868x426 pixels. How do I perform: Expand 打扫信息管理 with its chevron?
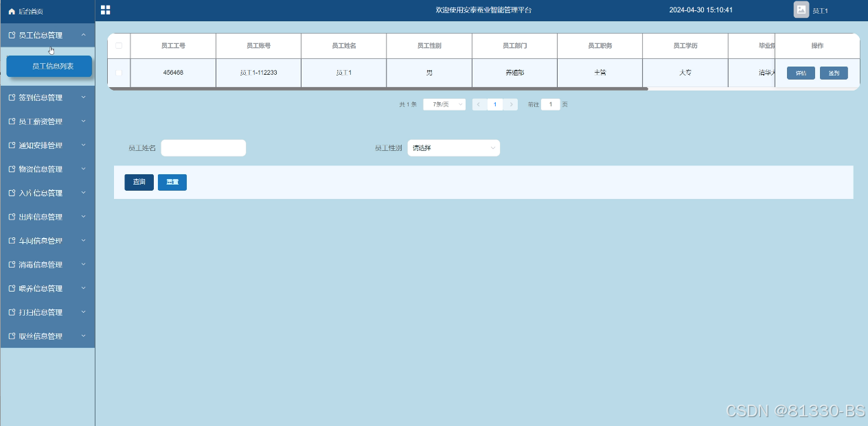coord(83,312)
